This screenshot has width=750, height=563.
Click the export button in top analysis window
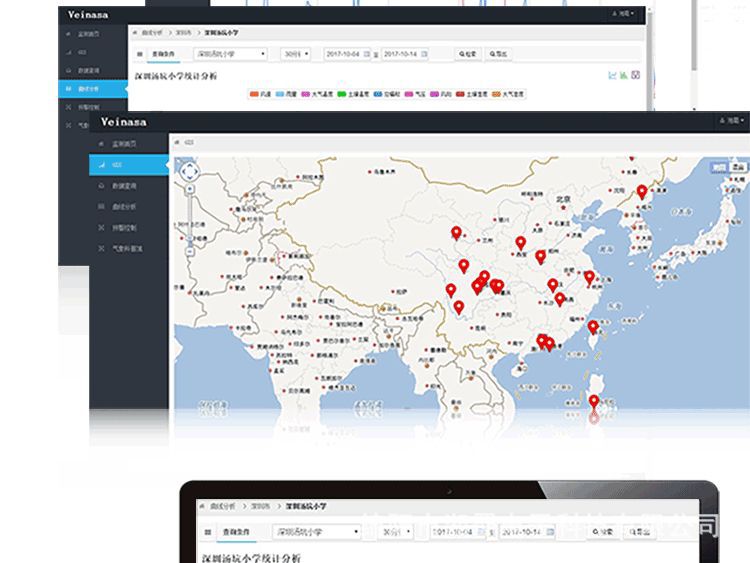click(498, 54)
